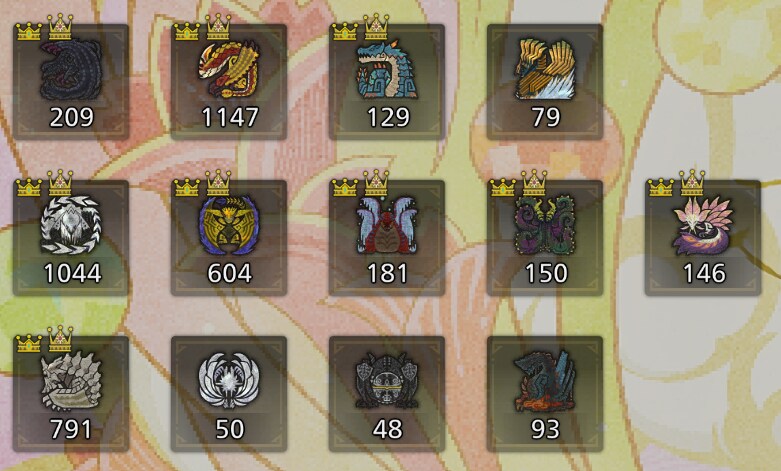Click the gold spider-like monster icon with 604
The width and height of the screenshot is (781, 471).
229,225
